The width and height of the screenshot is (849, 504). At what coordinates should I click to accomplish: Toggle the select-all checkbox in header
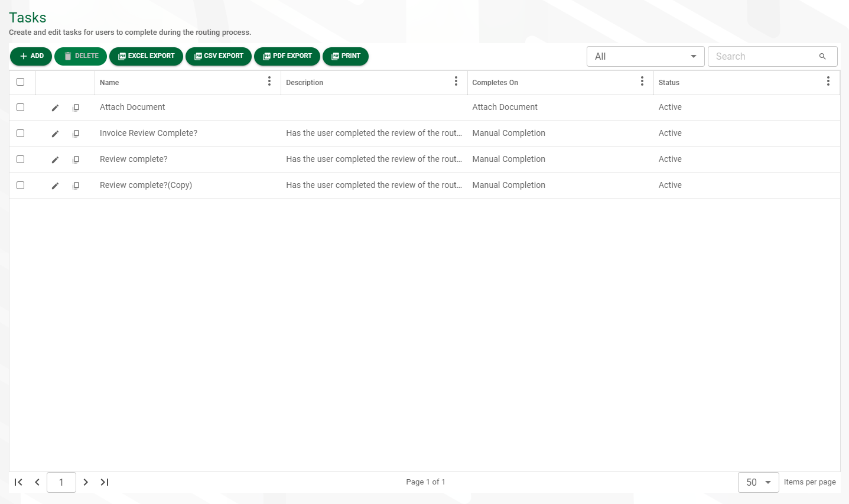[x=21, y=82]
